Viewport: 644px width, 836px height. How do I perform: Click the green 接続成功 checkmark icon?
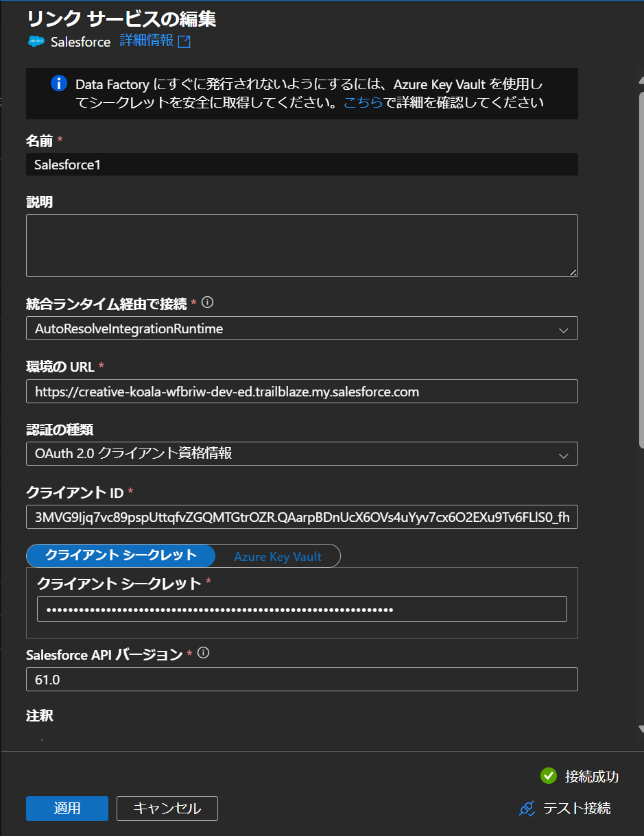(548, 776)
